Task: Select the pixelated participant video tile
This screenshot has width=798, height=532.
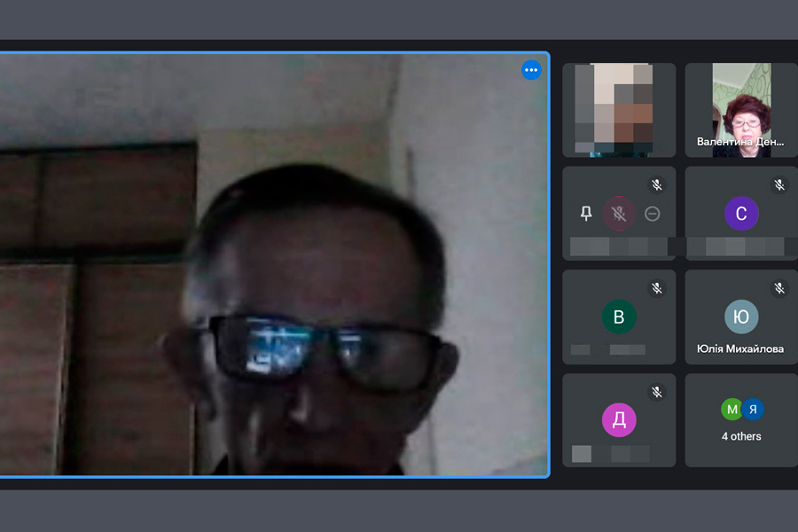Action: pyautogui.click(x=619, y=110)
